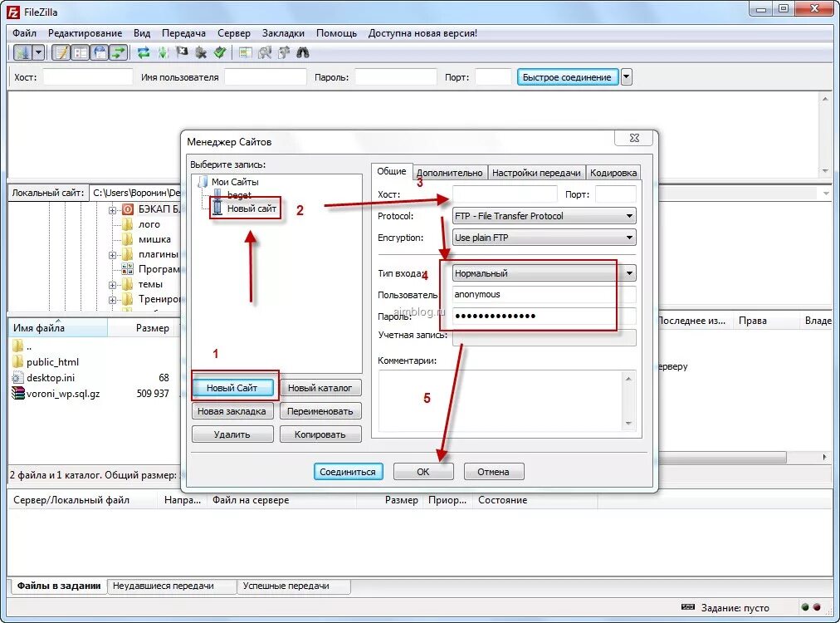
Task: Toggle the transfer queue display icon
Action: point(118,52)
